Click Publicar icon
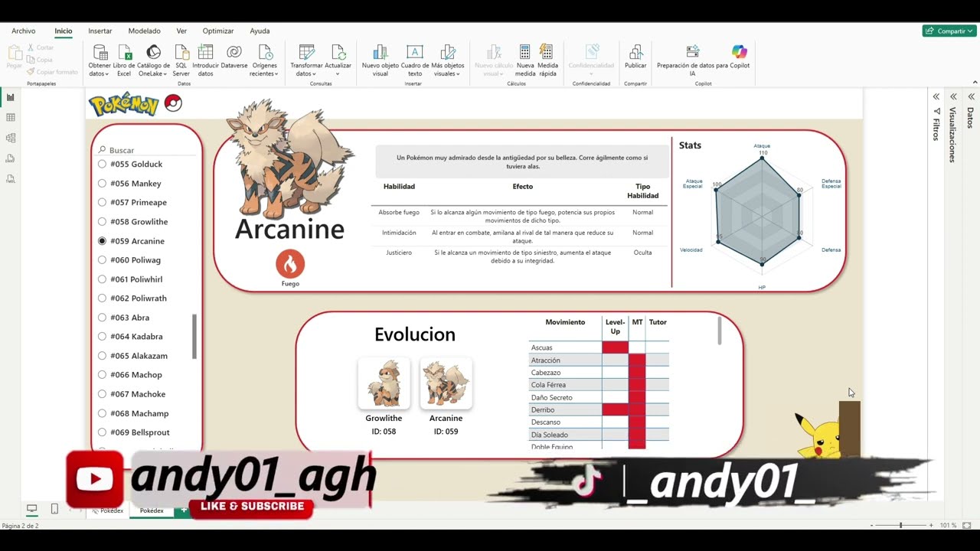 click(x=635, y=52)
